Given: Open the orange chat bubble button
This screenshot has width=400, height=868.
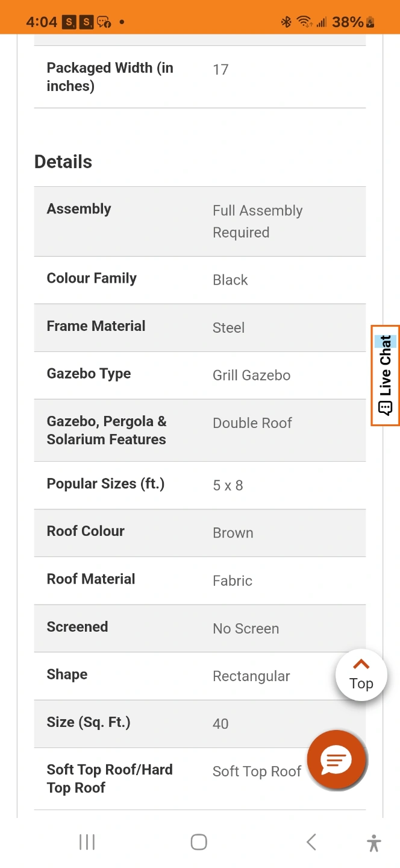Looking at the screenshot, I should click(x=336, y=761).
